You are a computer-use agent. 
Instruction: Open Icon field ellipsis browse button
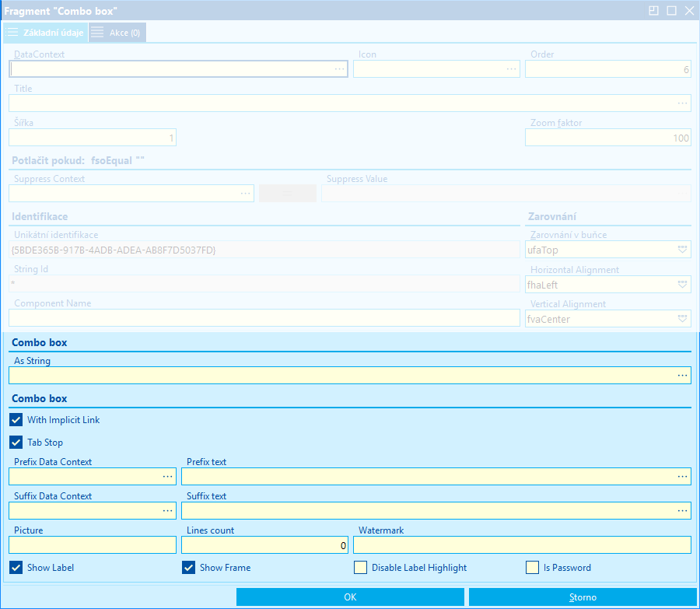coord(511,69)
